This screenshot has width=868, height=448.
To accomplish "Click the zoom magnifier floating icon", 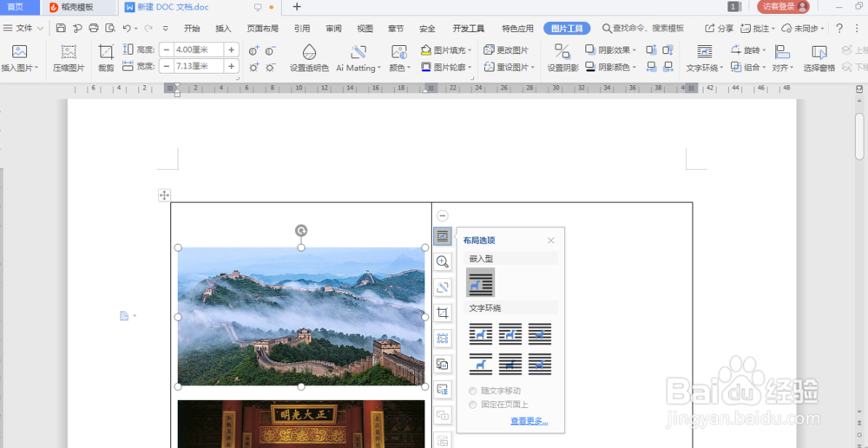I will click(443, 261).
